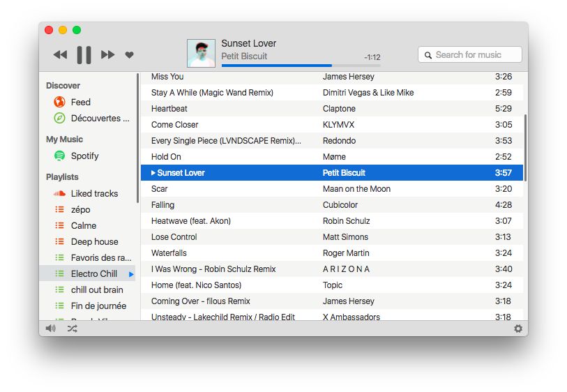Toggle shuffle mode
This screenshot has height=392, width=567.
pos(73,329)
